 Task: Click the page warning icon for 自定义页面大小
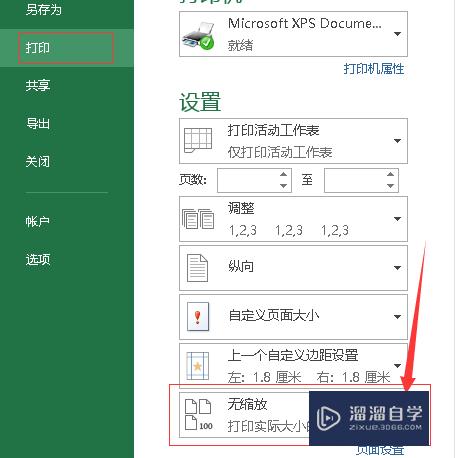pos(198,316)
